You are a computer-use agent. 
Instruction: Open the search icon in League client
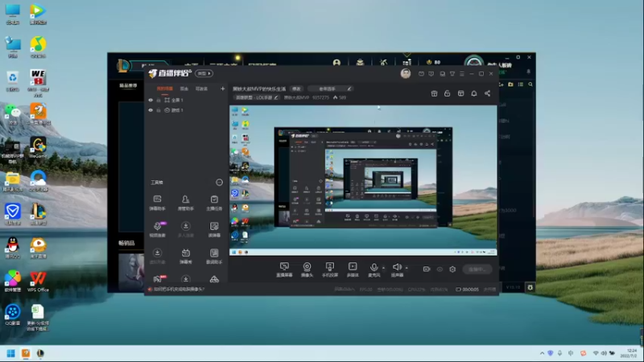point(530,84)
